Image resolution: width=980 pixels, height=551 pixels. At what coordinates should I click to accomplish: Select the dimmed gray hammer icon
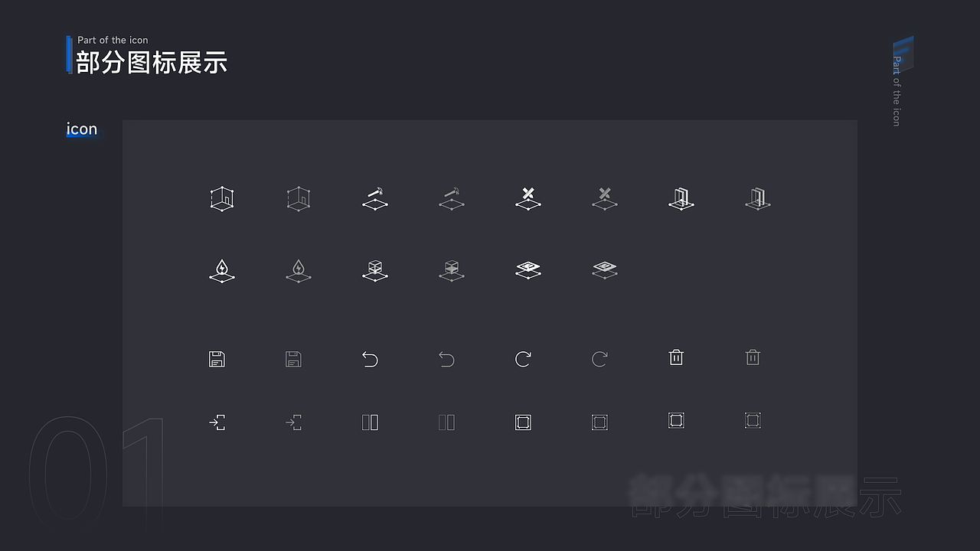click(451, 198)
